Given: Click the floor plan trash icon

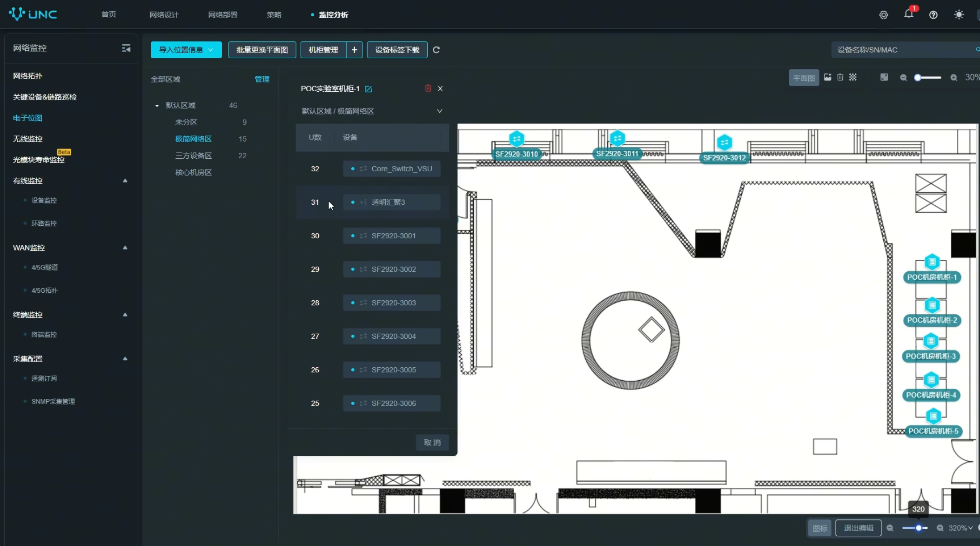Looking at the screenshot, I should click(840, 77).
